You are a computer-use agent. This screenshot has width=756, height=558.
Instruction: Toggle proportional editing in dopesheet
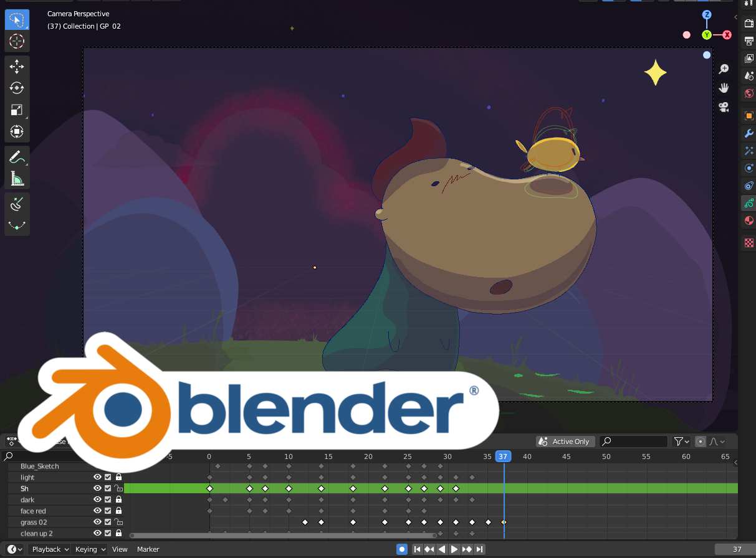tap(701, 442)
